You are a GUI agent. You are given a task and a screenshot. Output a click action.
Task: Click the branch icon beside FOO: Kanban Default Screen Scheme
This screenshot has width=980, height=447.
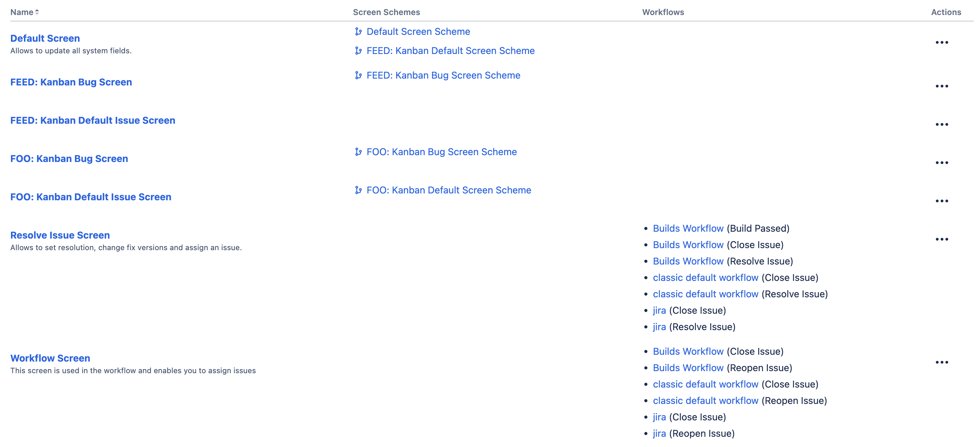click(358, 190)
